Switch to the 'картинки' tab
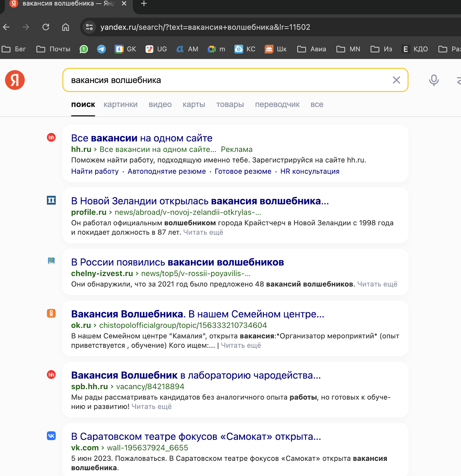Image resolution: width=461 pixels, height=476 pixels. [120, 104]
